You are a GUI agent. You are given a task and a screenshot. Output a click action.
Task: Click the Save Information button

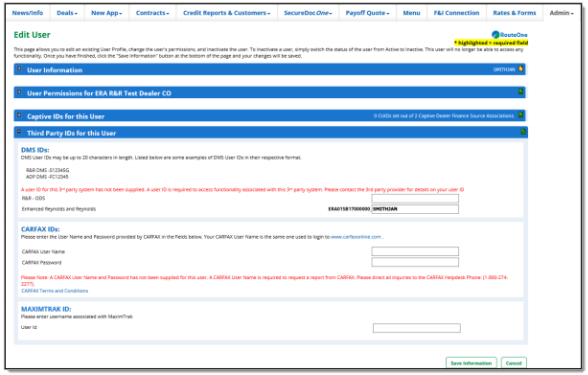click(471, 363)
